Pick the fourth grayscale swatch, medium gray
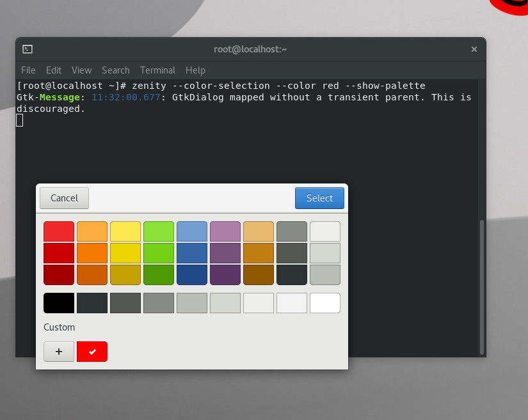 click(x=159, y=303)
